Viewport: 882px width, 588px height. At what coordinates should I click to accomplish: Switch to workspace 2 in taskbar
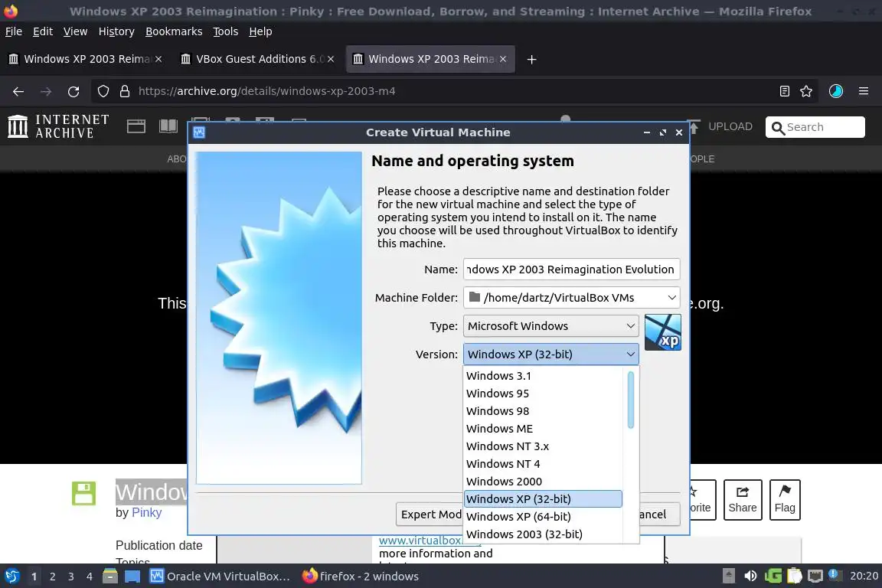tap(52, 577)
